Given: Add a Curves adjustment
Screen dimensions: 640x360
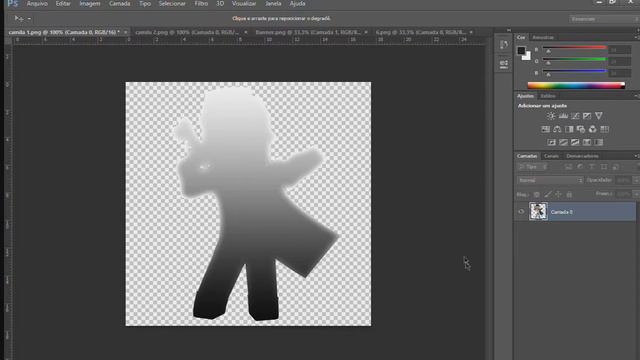Looking at the screenshot, I should (575, 116).
